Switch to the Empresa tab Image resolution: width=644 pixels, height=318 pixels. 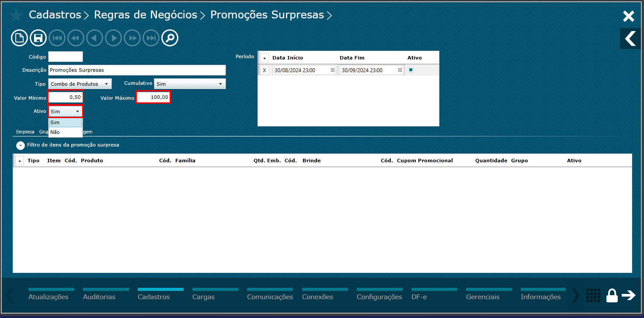point(25,132)
